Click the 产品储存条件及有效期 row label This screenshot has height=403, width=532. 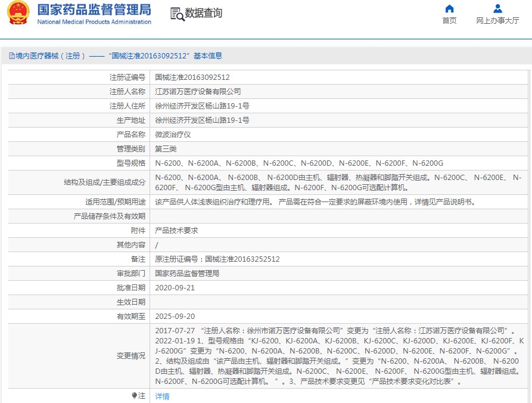[110, 216]
